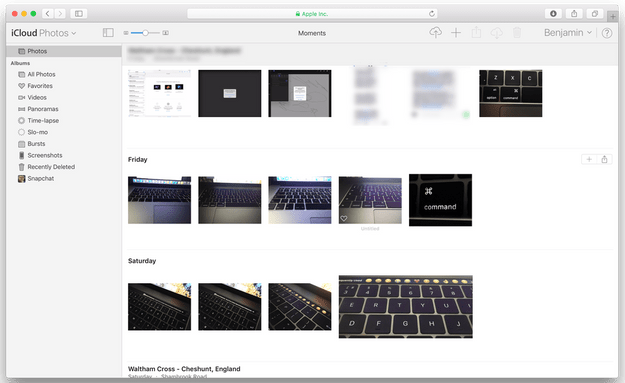625x383 pixels.
Task: Select Photos in the sidebar
Action: coord(64,51)
